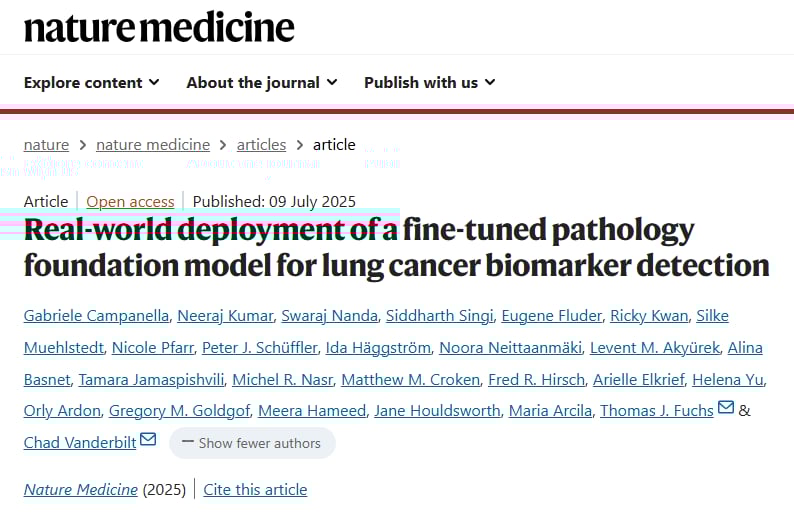Click envelope icon next to Thomas J. Fuchs

click(x=726, y=408)
